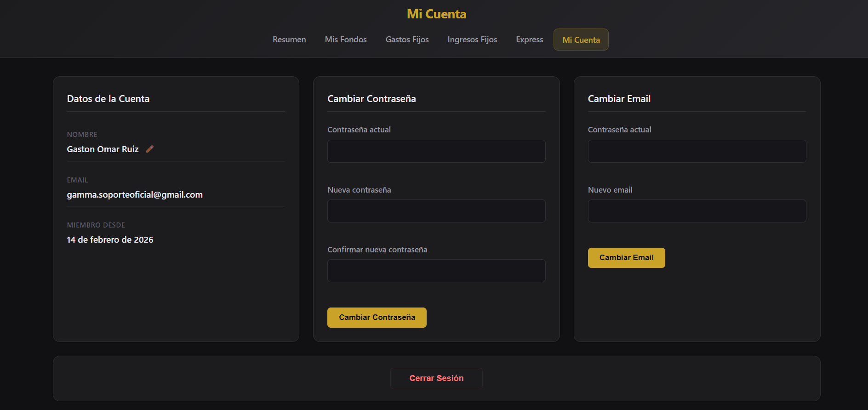
Task: Click the Datos de la Cuenta heading
Action: 108,99
